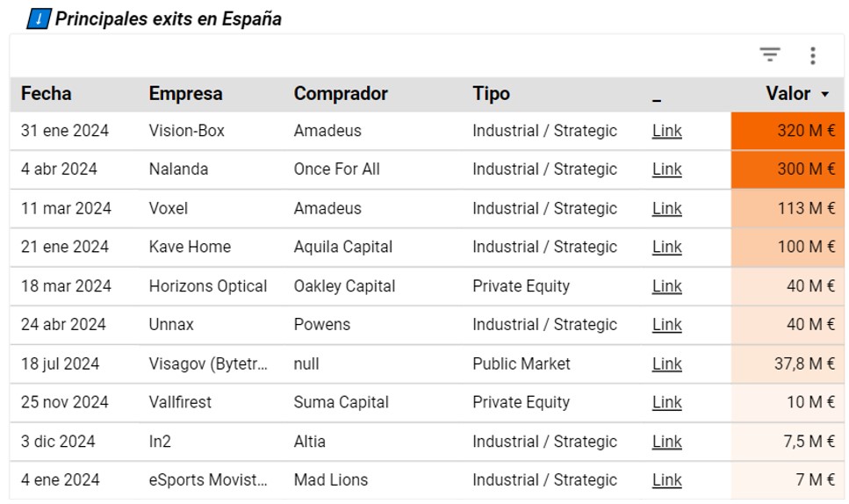Visit the Horizons Optical Link
Image resolution: width=849 pixels, height=504 pixels.
coord(666,286)
